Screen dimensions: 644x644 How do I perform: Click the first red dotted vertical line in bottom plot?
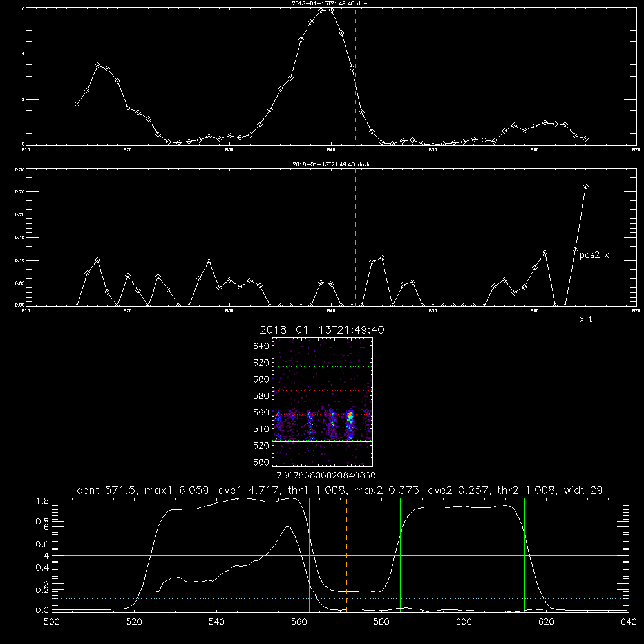[287, 554]
